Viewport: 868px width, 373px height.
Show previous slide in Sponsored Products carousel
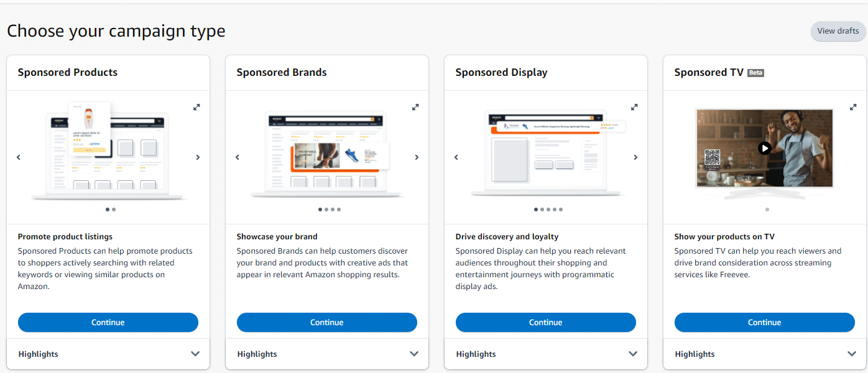tap(19, 157)
